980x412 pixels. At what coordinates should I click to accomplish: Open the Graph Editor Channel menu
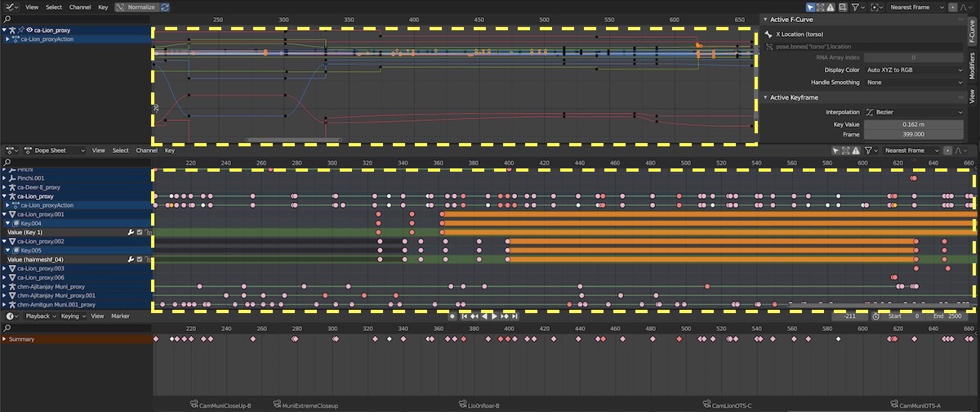(80, 7)
